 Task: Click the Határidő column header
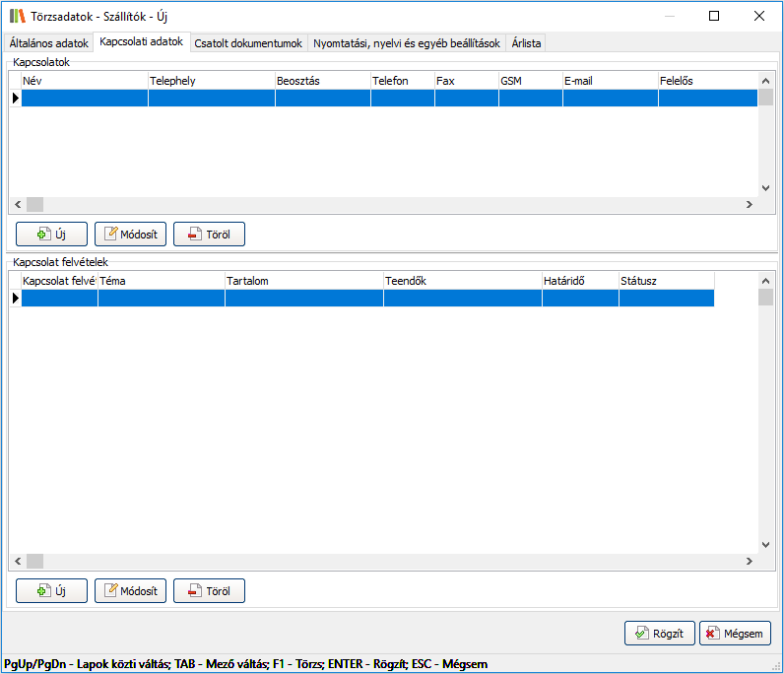tap(580, 281)
